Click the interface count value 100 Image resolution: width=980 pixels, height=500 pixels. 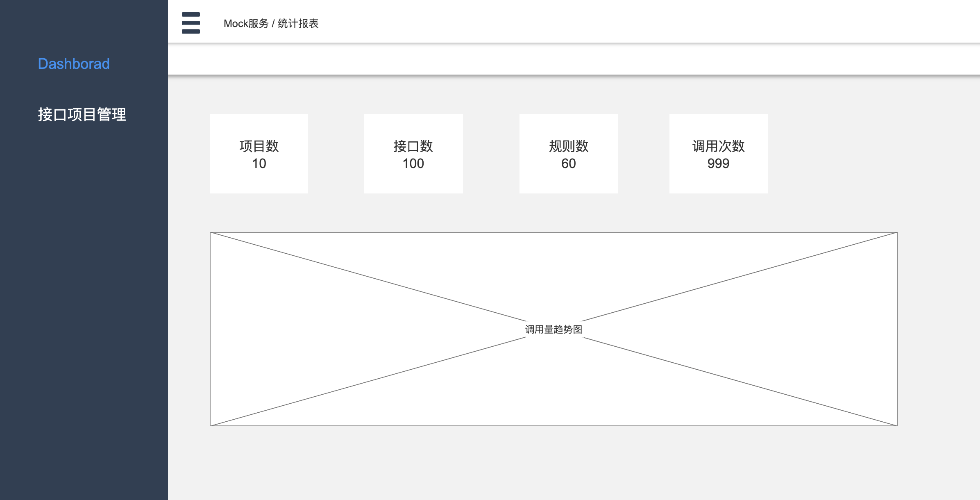tap(413, 164)
